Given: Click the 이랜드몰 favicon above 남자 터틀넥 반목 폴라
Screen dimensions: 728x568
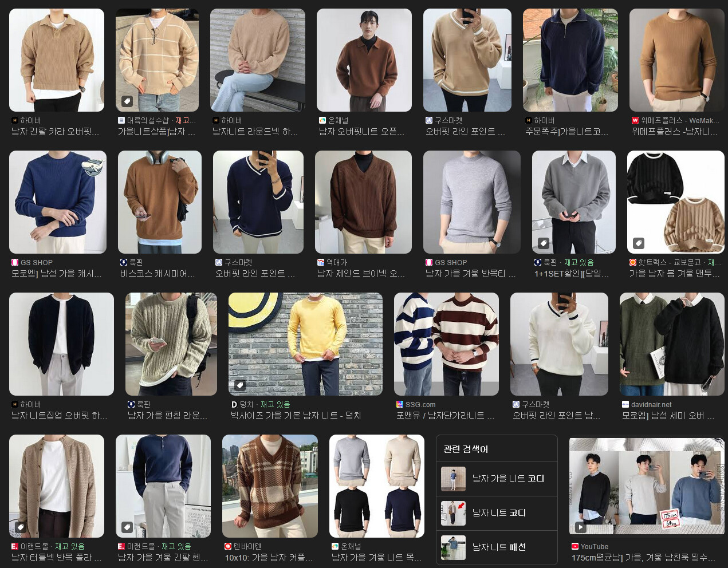Looking at the screenshot, I should [15, 546].
